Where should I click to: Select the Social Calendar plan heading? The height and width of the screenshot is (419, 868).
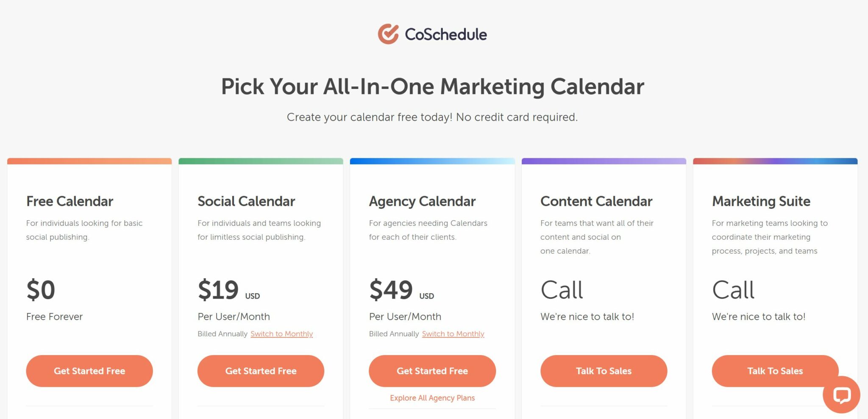point(246,201)
